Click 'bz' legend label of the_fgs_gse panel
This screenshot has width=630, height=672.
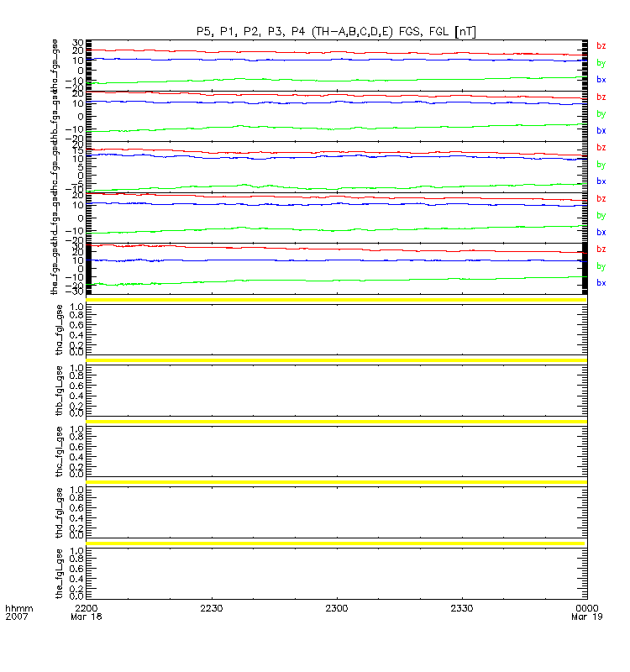[601, 249]
